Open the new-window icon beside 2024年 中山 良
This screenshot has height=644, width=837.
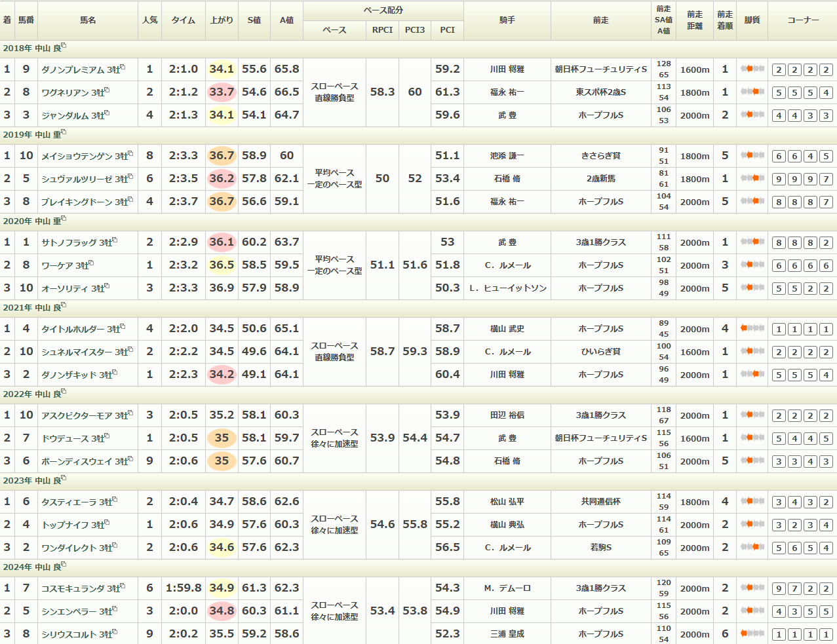64,565
